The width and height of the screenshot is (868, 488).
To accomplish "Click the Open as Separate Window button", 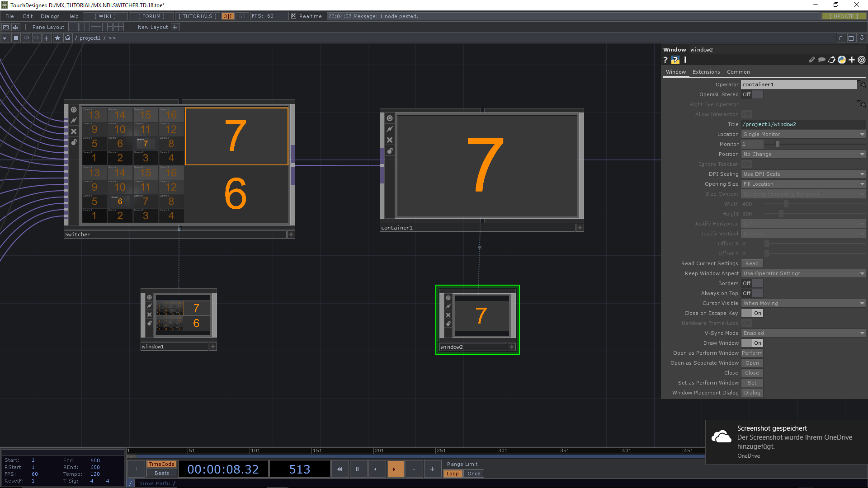I will pos(752,362).
